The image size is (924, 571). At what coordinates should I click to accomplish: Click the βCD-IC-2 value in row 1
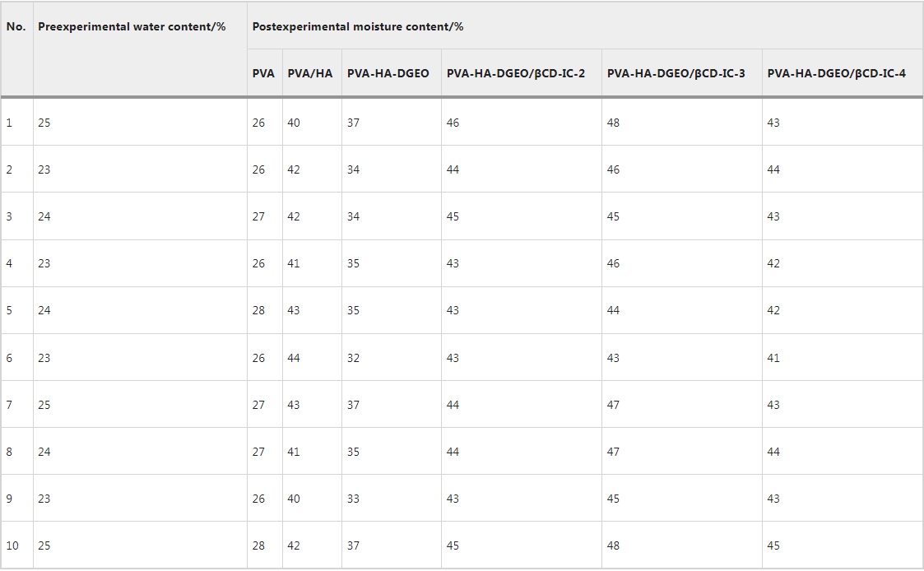click(x=453, y=123)
